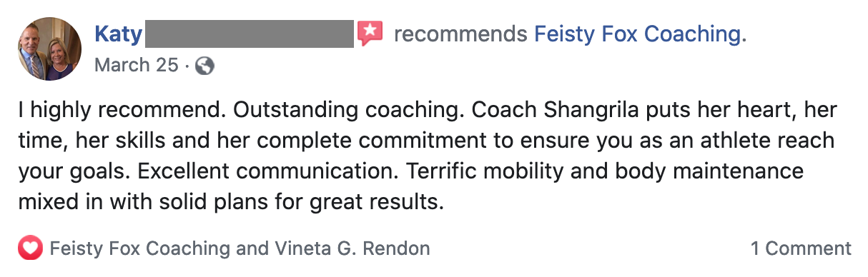Click the red heart reaction icon

pyautogui.click(x=29, y=248)
